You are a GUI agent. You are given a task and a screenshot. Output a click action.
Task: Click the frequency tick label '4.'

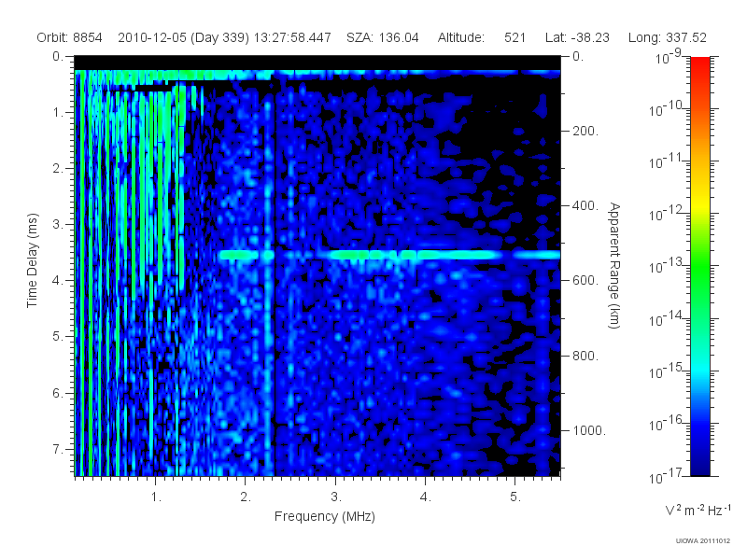426,497
